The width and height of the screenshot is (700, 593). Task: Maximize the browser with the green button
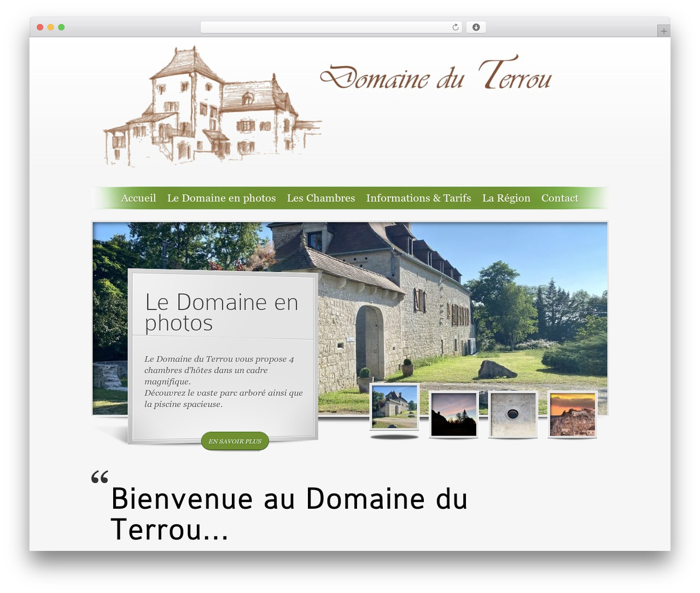[x=61, y=27]
